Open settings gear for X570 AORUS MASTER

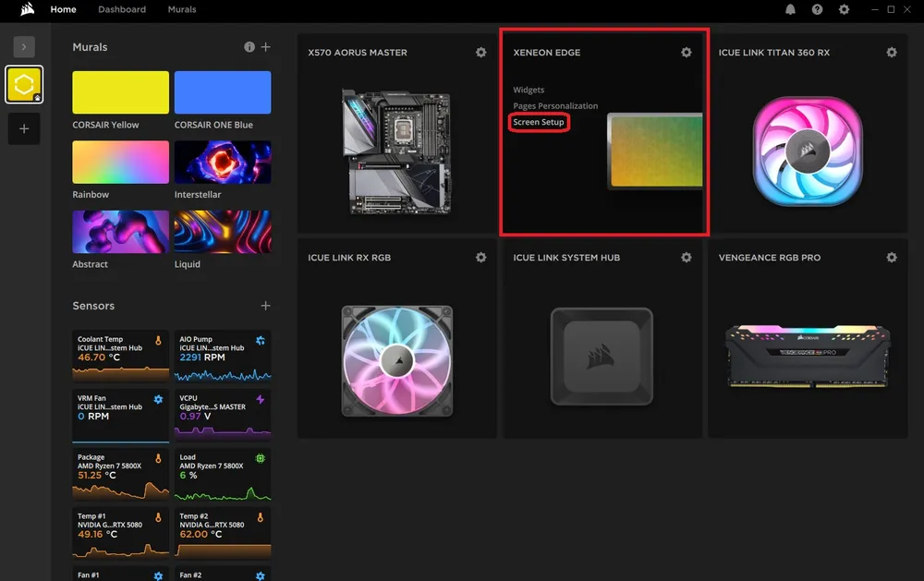(480, 53)
